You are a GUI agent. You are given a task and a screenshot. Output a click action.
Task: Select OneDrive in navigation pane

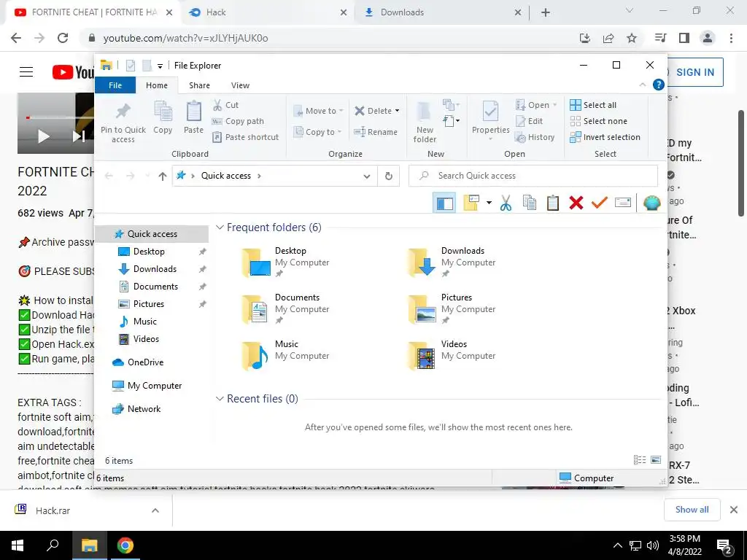tap(145, 362)
